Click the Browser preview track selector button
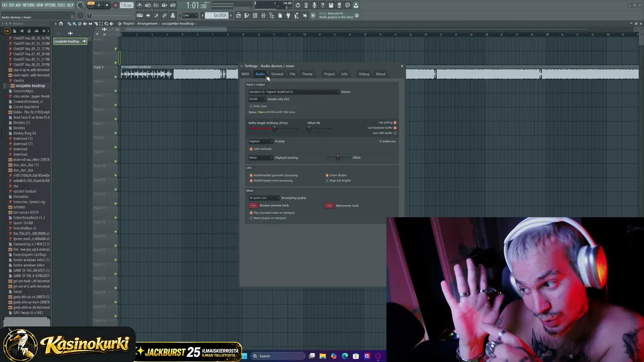 tap(254, 206)
